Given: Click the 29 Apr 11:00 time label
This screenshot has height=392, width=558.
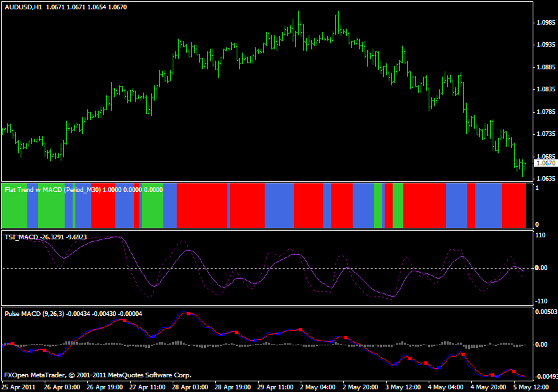Looking at the screenshot, I should click(275, 387).
